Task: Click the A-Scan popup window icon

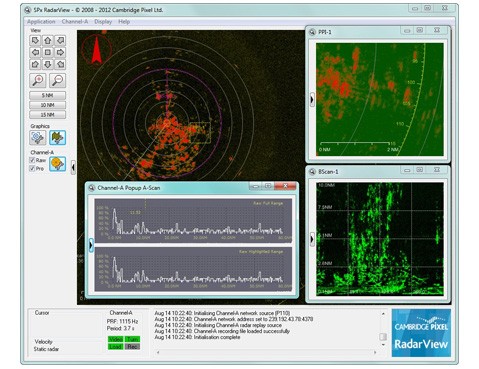Action: click(x=92, y=188)
